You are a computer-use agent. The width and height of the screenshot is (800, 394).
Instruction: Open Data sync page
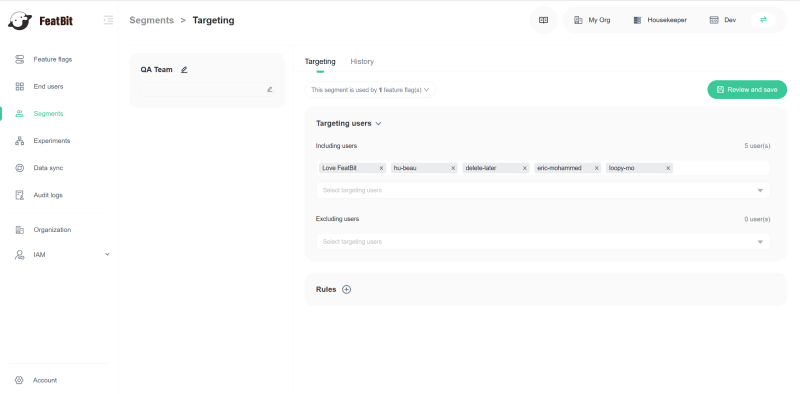tap(48, 168)
